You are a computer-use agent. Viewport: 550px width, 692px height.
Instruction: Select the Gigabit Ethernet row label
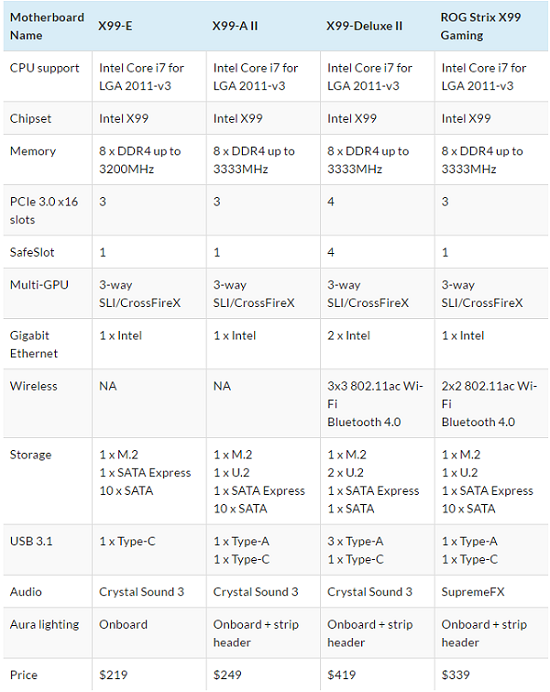[x=34, y=344]
